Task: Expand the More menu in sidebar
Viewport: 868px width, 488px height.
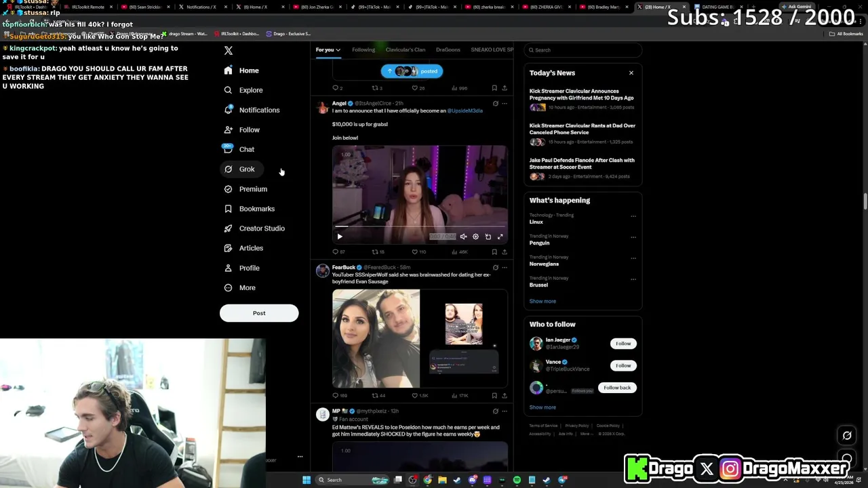Action: (x=239, y=287)
